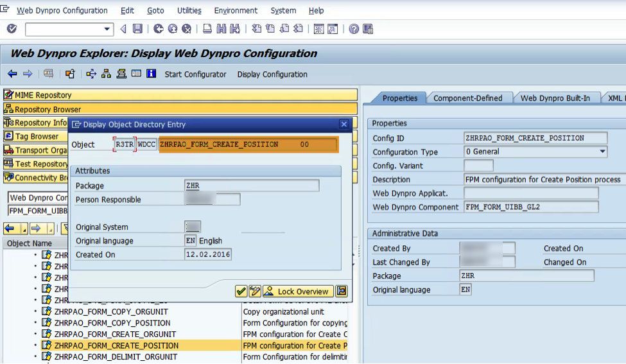Go to the last page with the toolbar icon
Viewport: 626px width, 364px height.
click(298, 29)
